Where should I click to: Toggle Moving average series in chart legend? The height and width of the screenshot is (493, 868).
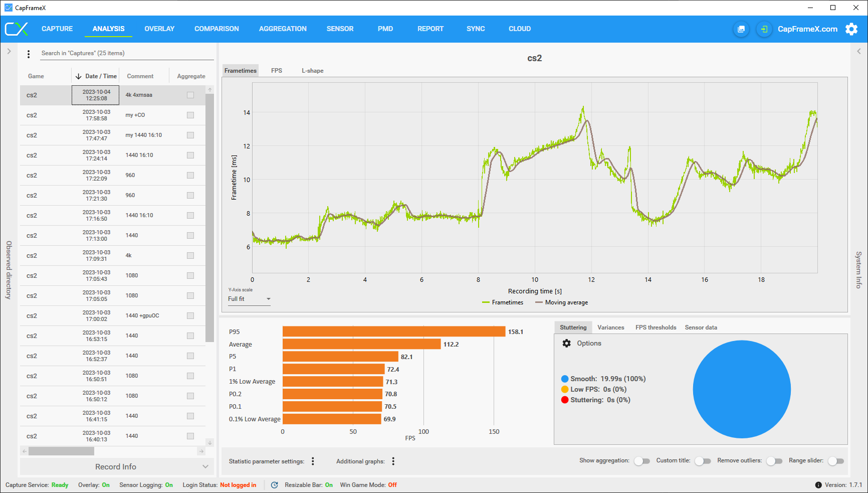[x=562, y=302]
